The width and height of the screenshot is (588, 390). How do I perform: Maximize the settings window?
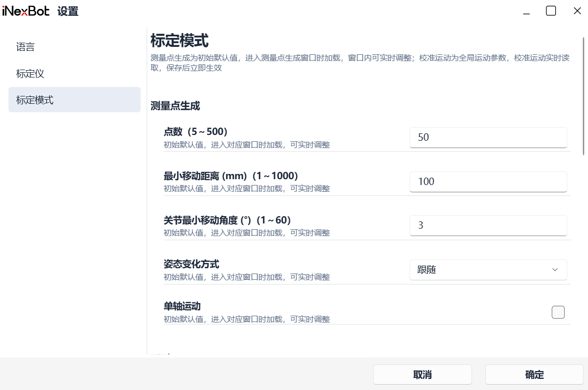(x=551, y=11)
